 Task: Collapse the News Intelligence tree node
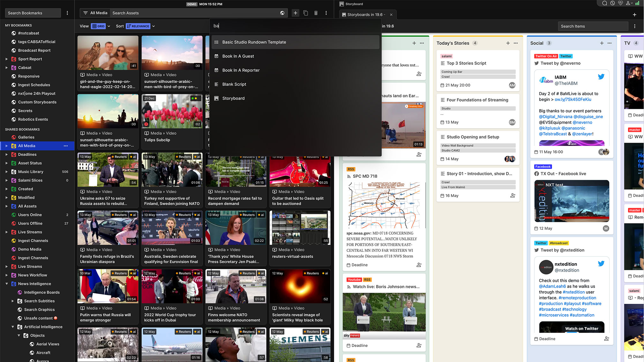click(7, 284)
